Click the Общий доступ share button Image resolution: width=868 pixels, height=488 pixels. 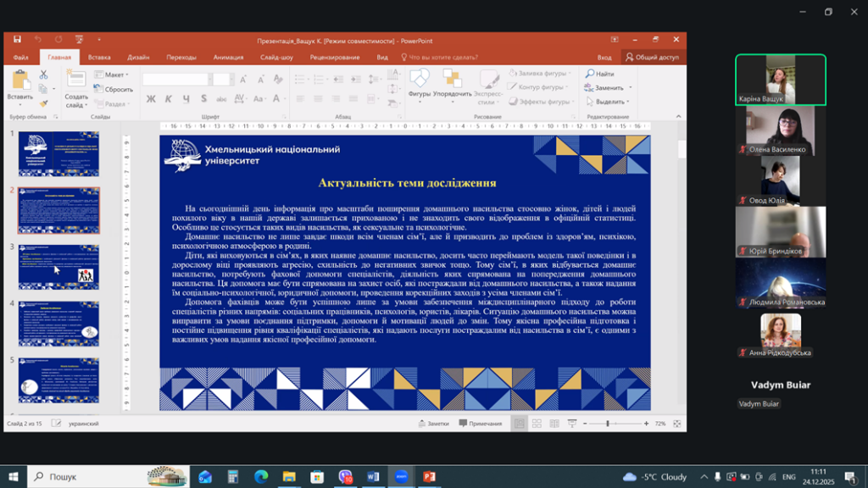(652, 58)
